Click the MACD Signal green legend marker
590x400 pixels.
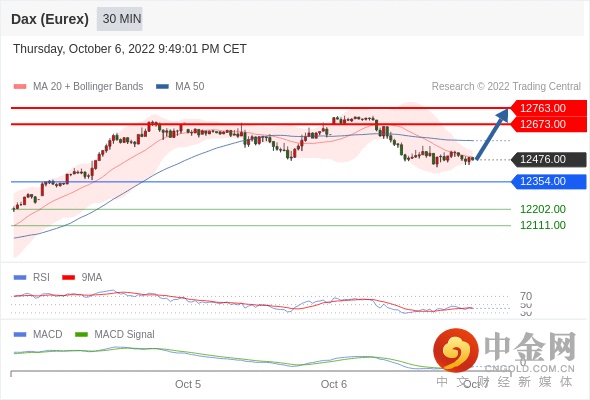81,335
